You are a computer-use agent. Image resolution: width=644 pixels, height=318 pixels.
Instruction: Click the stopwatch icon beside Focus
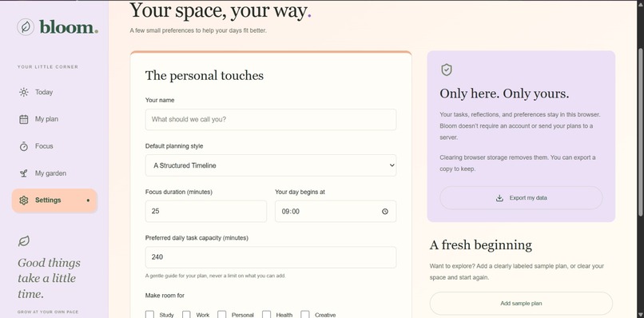pos(24,146)
